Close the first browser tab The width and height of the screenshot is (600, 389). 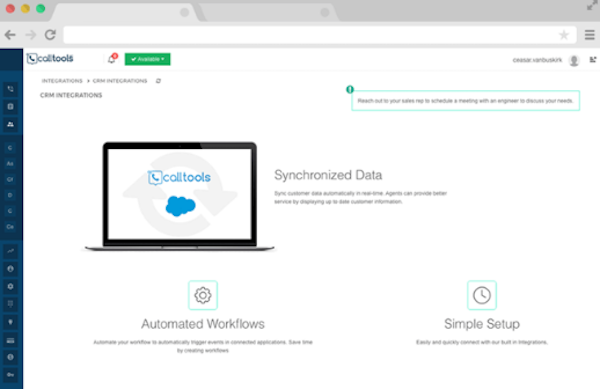pos(184,12)
